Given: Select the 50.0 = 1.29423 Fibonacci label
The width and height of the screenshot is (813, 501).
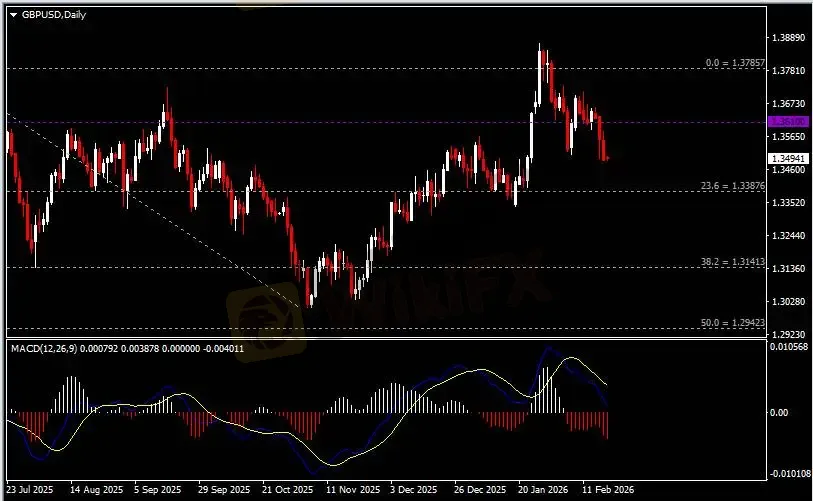Looking at the screenshot, I should tap(733, 323).
